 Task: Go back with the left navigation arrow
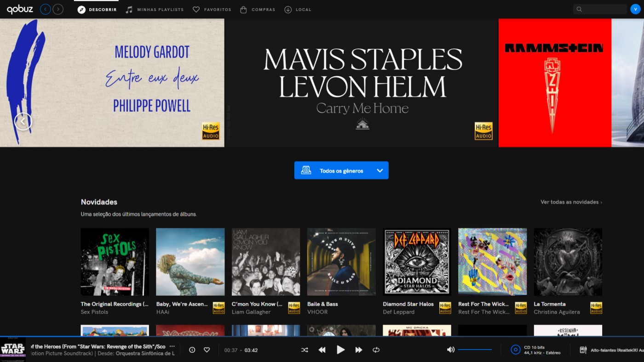pos(45,9)
